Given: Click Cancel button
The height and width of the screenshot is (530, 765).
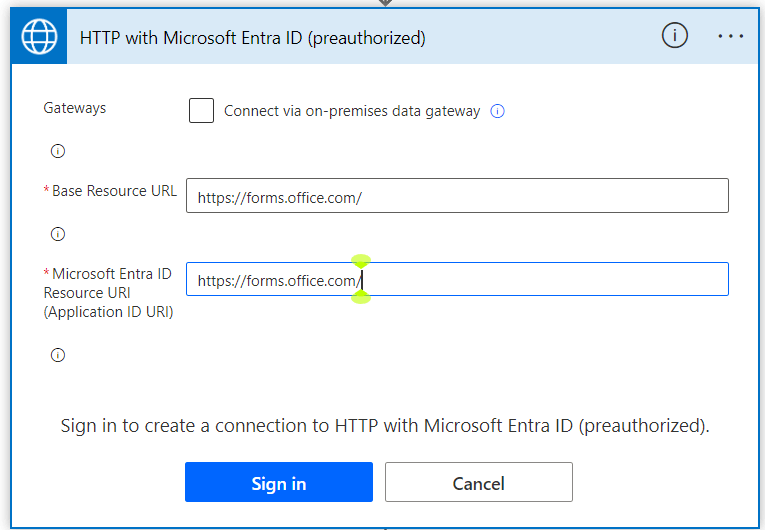Looking at the screenshot, I should coord(479,482).
